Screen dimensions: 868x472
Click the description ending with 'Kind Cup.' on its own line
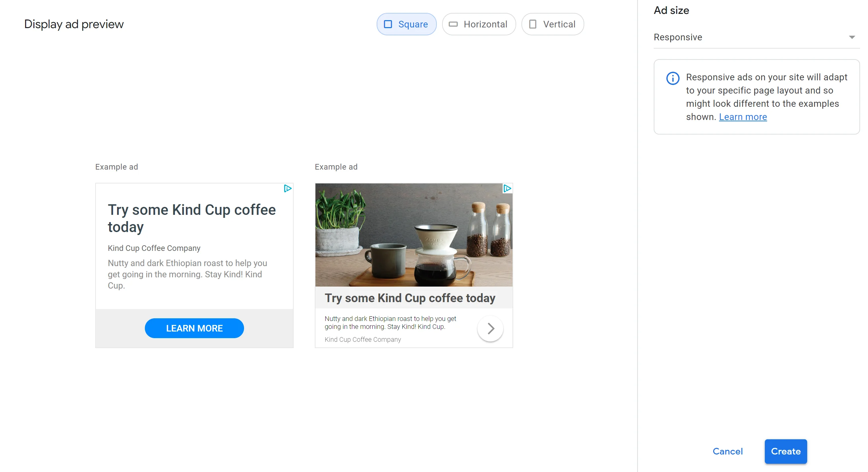(x=187, y=274)
